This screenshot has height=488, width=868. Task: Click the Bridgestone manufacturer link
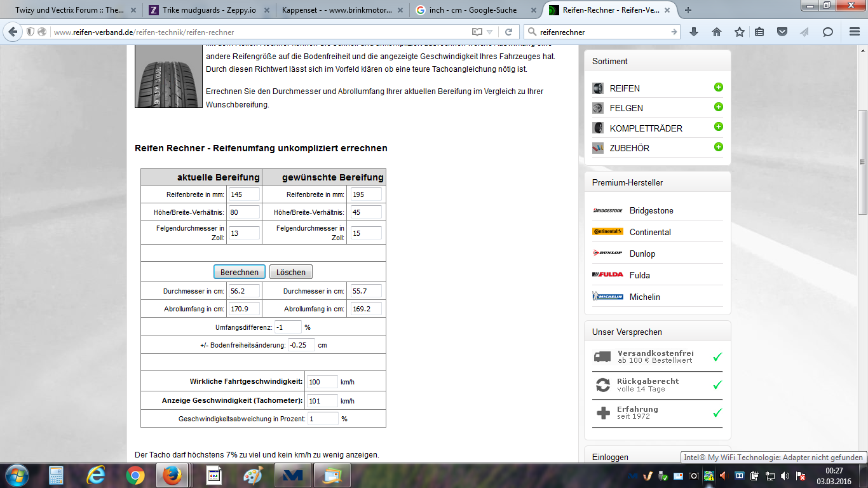click(651, 210)
